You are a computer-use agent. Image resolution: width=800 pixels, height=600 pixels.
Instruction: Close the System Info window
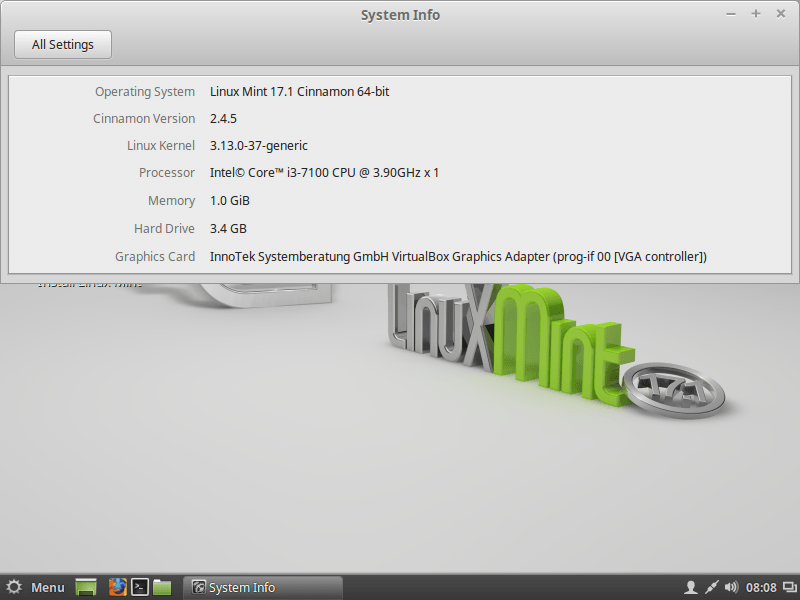pos(781,14)
